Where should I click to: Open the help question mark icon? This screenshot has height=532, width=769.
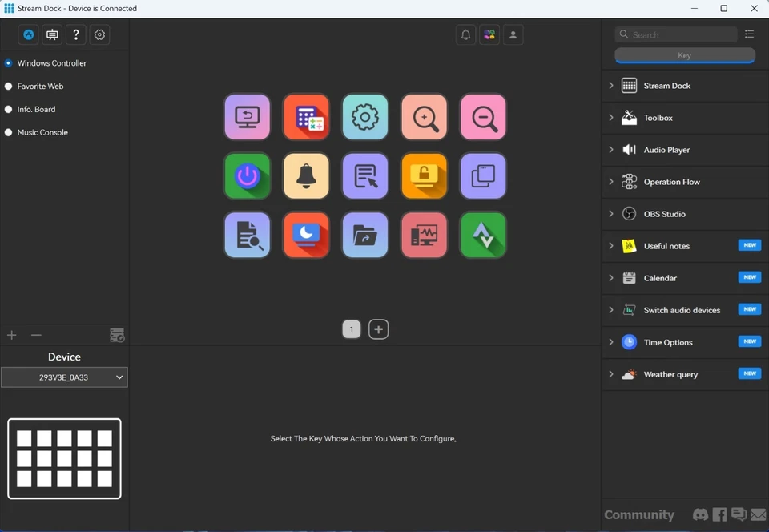[x=75, y=34]
